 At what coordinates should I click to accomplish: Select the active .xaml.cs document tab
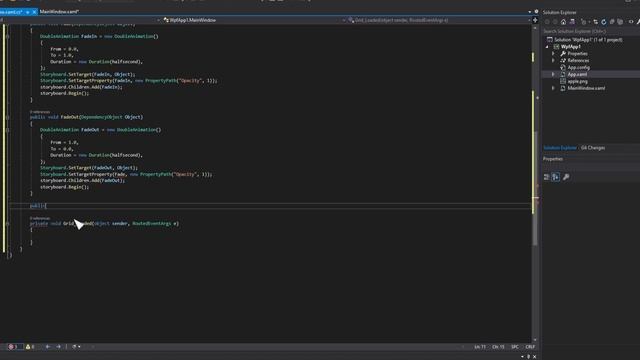(x=11, y=12)
